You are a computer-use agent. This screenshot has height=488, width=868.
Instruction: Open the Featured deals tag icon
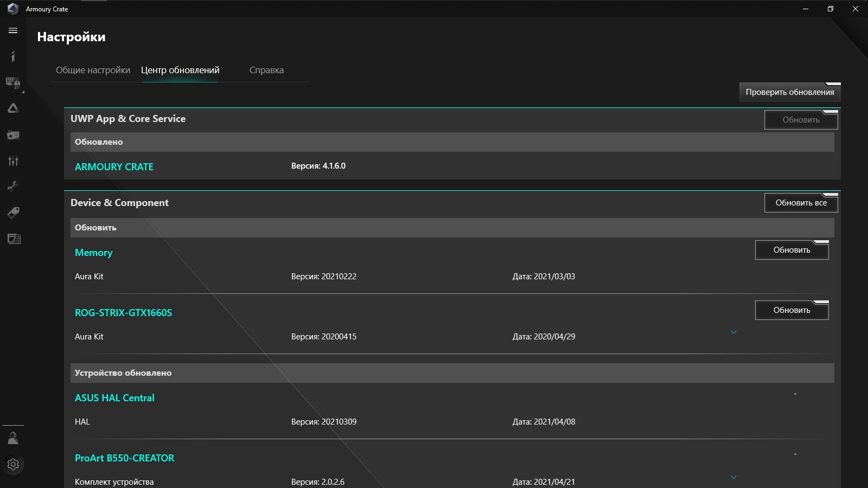(13, 213)
